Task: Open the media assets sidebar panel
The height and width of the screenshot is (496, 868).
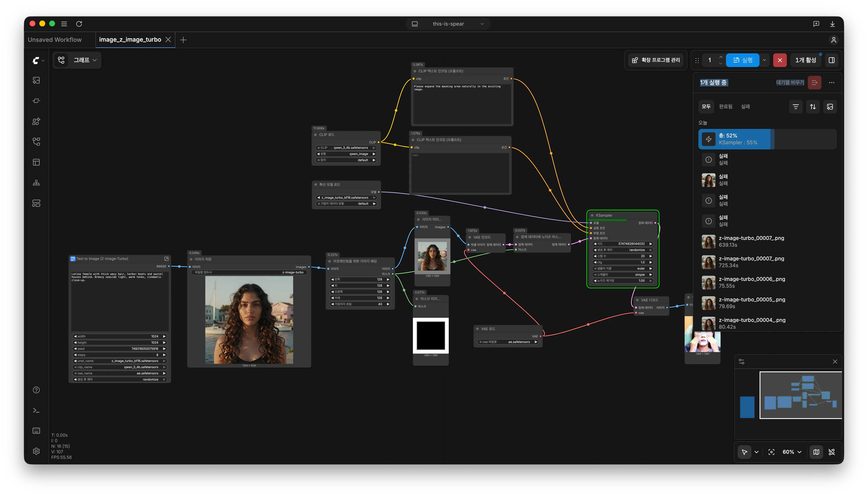Action: (36, 80)
